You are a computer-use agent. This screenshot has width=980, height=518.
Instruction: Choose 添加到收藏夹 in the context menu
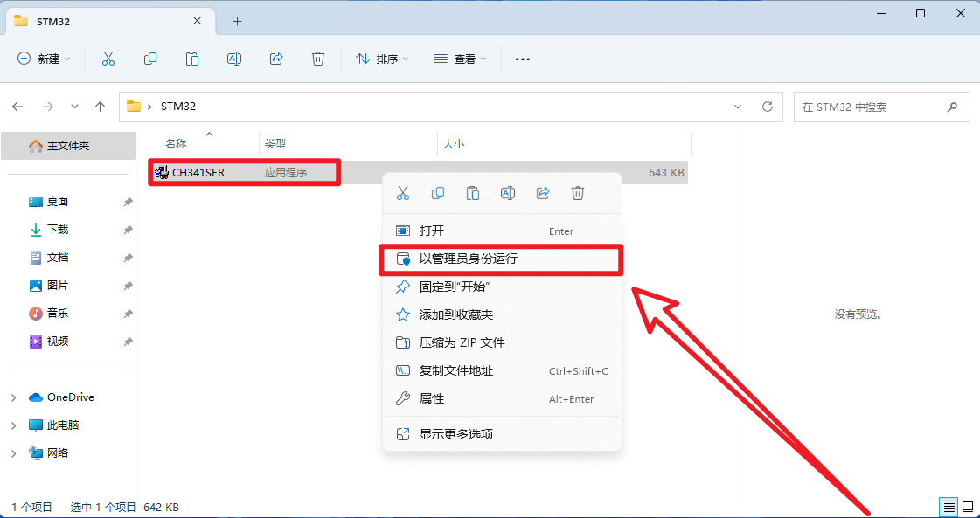pyautogui.click(x=503, y=315)
